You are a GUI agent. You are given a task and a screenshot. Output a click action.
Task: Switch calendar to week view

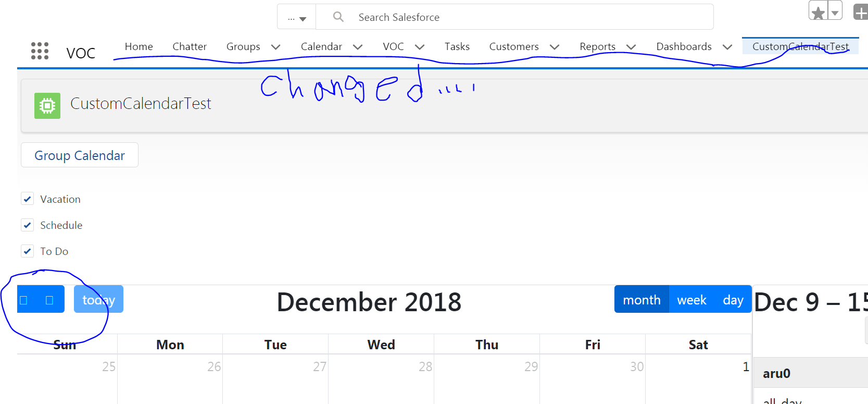691,300
